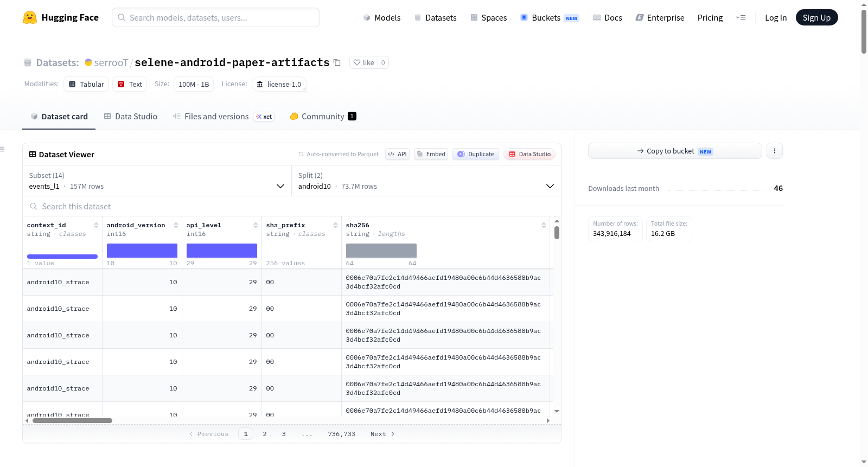868x467 pixels.
Task: Click the scroll-left arrow of table
Action: coord(27,420)
